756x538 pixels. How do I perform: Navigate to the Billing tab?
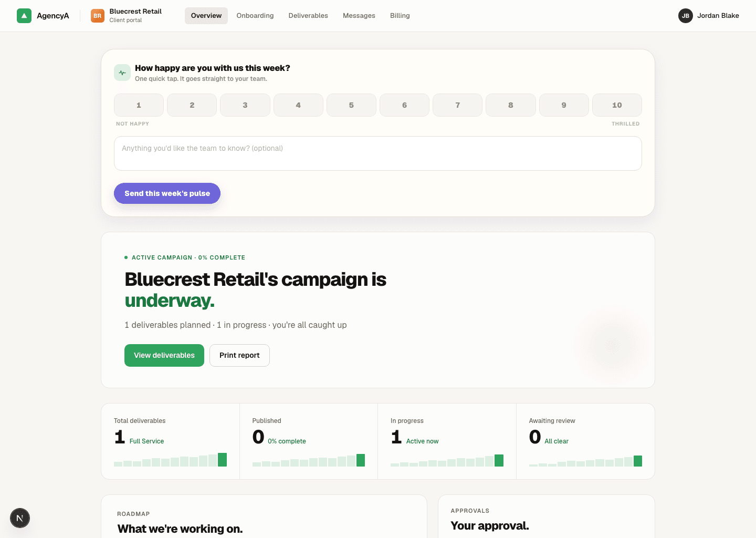click(400, 16)
